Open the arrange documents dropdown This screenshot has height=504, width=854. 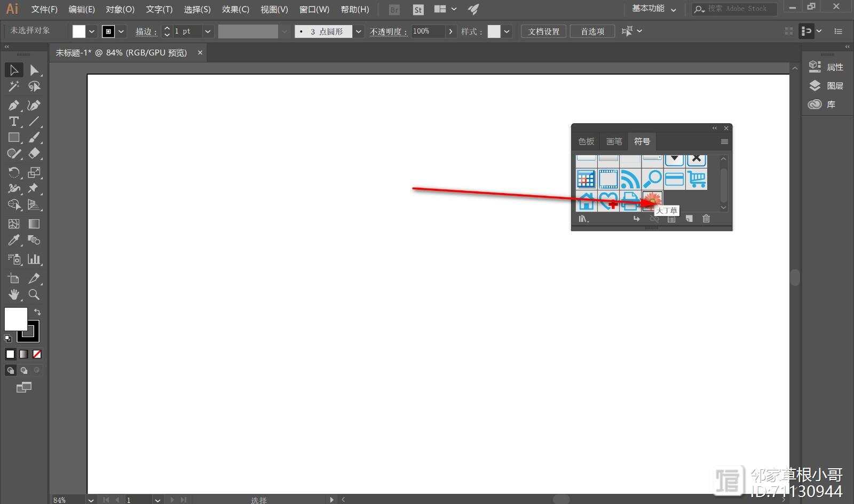click(446, 9)
